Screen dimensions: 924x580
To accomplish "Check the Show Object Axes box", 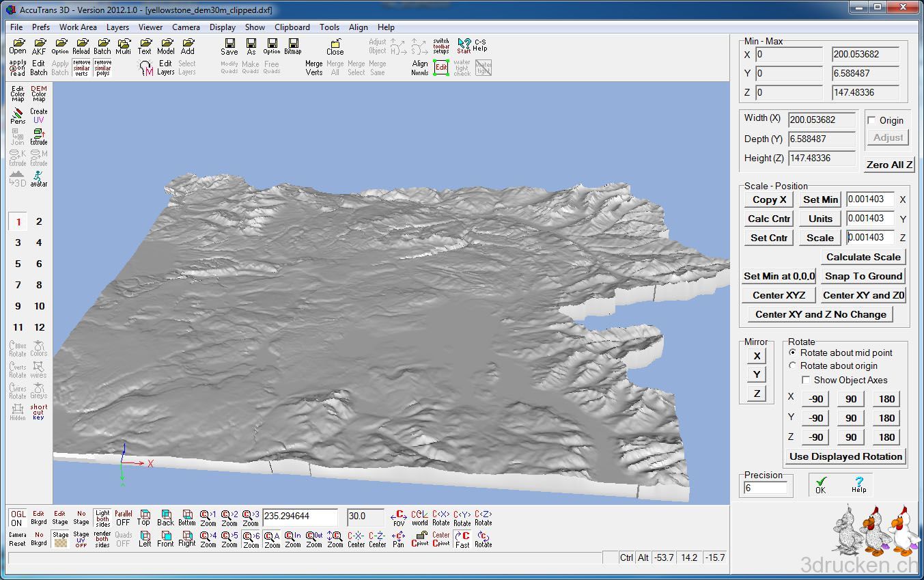I will (x=806, y=380).
